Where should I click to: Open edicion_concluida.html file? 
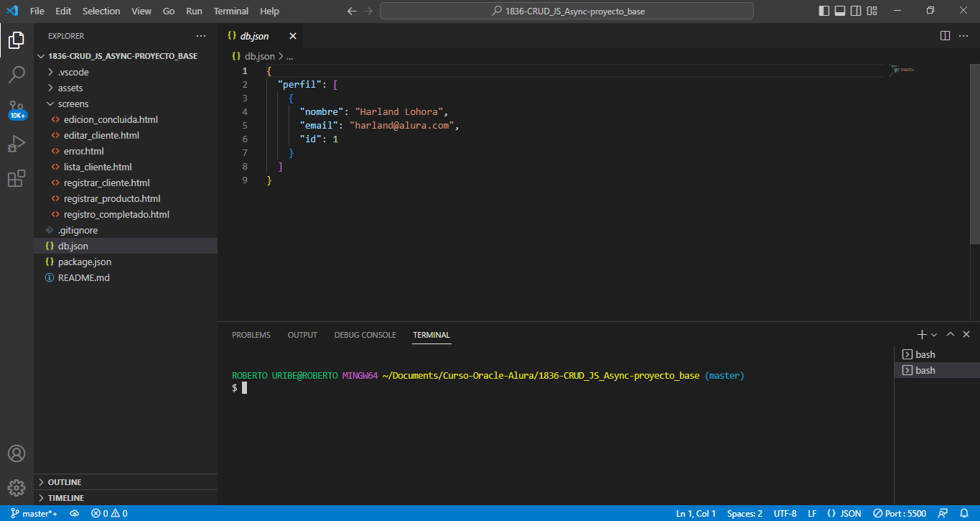click(x=126, y=119)
